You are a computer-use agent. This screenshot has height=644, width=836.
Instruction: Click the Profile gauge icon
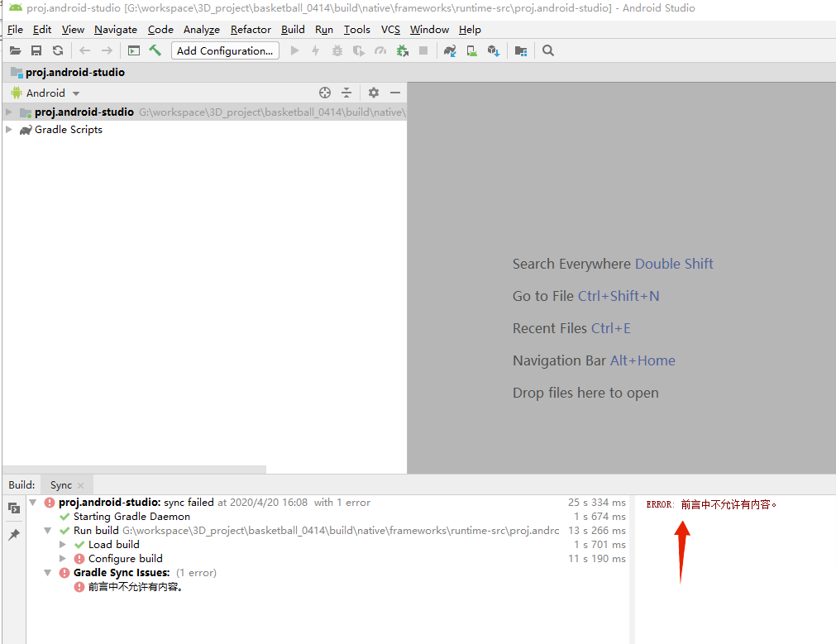tap(380, 50)
